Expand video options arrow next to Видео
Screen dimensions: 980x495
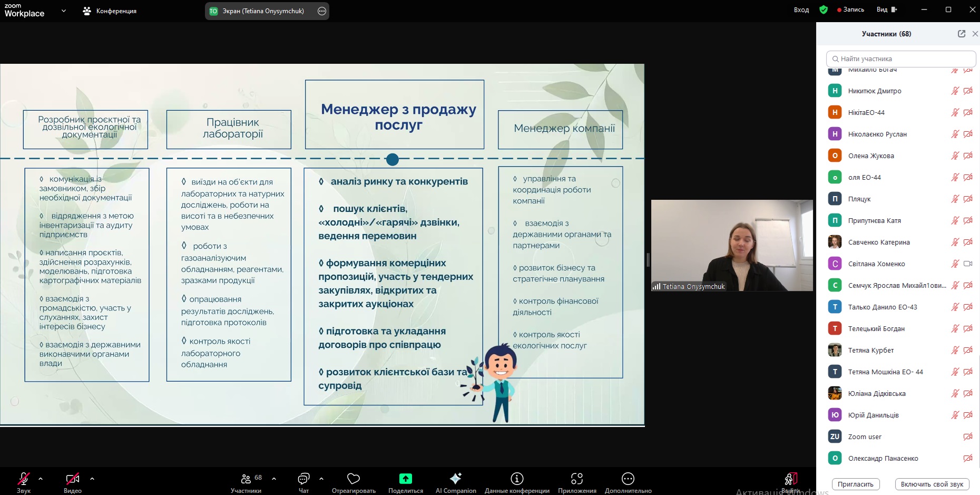[x=92, y=479]
